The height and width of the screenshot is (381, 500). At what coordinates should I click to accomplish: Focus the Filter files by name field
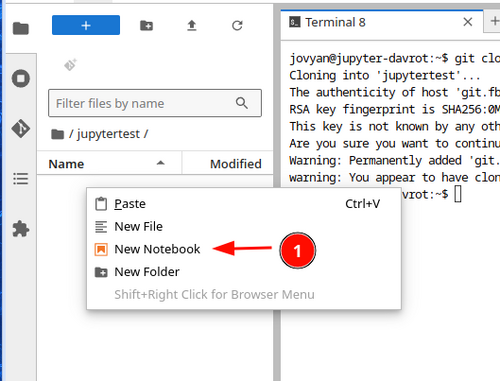pyautogui.click(x=155, y=103)
